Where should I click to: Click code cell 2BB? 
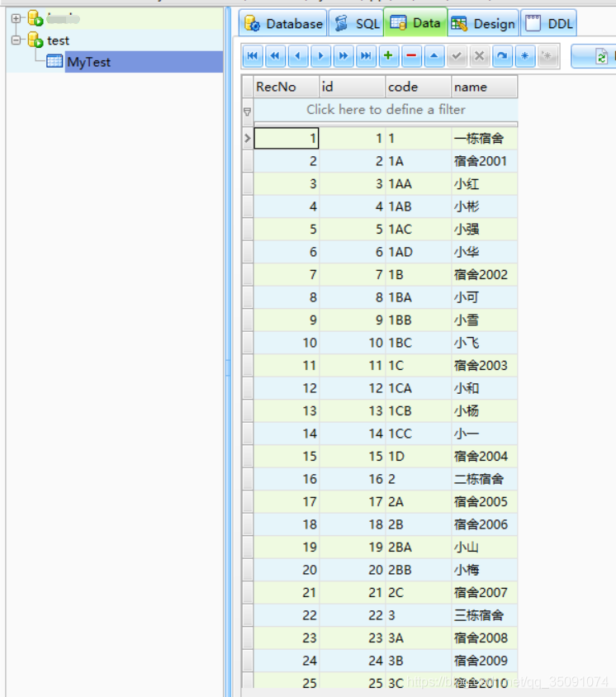[x=418, y=570]
